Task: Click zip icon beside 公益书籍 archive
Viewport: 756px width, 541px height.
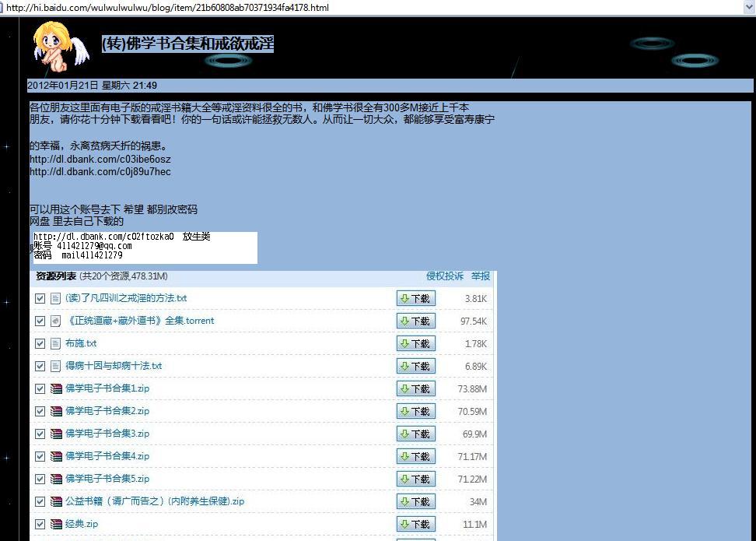Action: (56, 501)
